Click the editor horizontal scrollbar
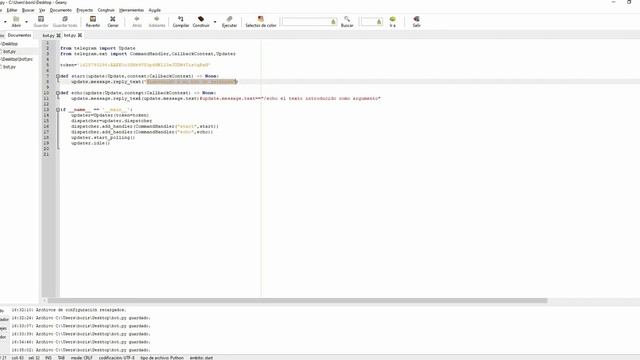 298,301
